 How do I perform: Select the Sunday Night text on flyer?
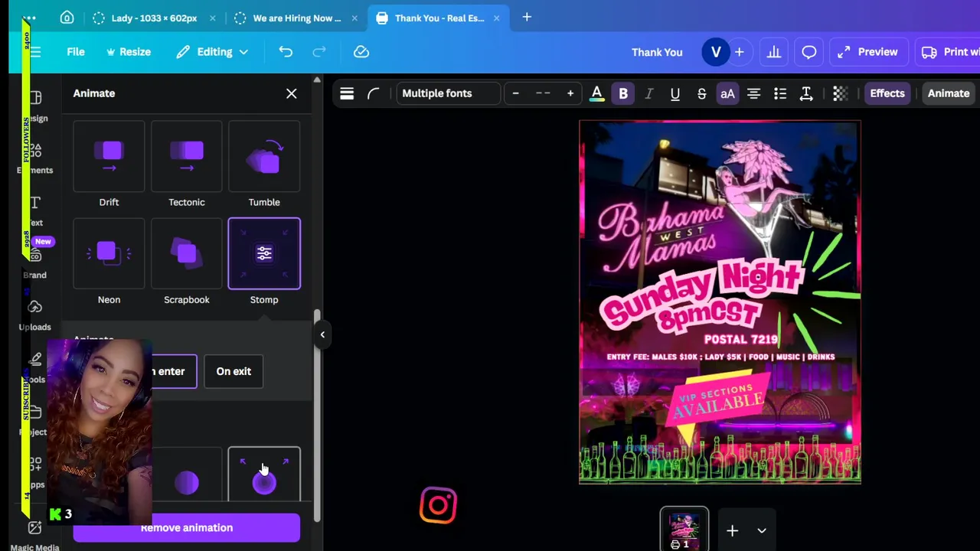click(x=701, y=293)
